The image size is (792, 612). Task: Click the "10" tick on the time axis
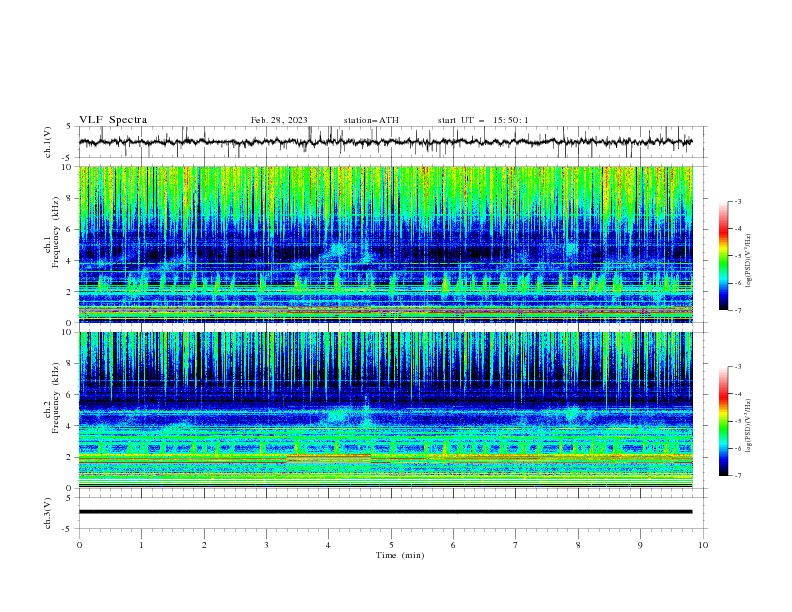pos(703,545)
